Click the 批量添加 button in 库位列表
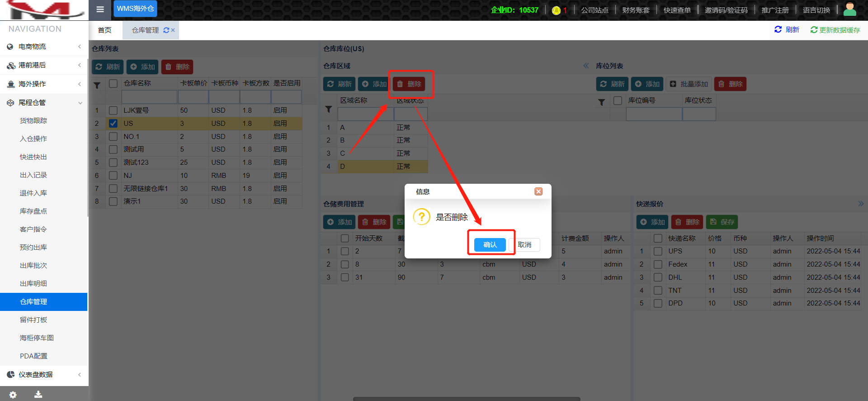 (x=689, y=84)
